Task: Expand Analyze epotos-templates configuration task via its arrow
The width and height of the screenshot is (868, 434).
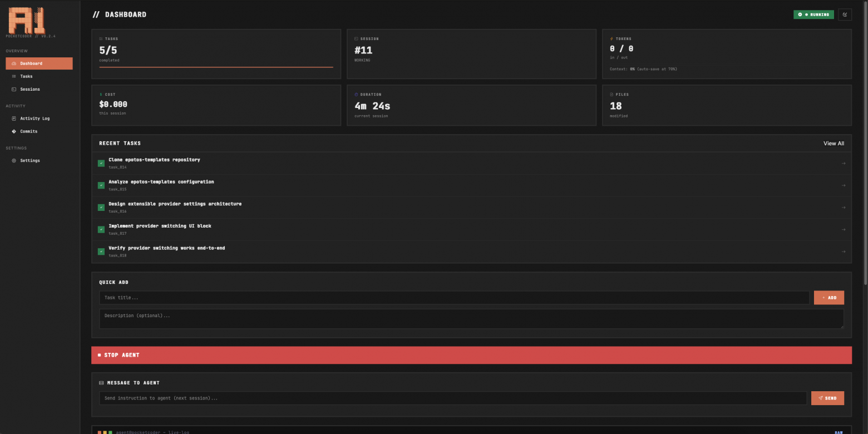Action: 844,185
